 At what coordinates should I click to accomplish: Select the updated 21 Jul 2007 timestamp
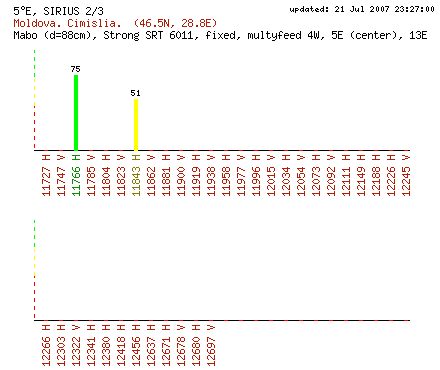pyautogui.click(x=362, y=9)
